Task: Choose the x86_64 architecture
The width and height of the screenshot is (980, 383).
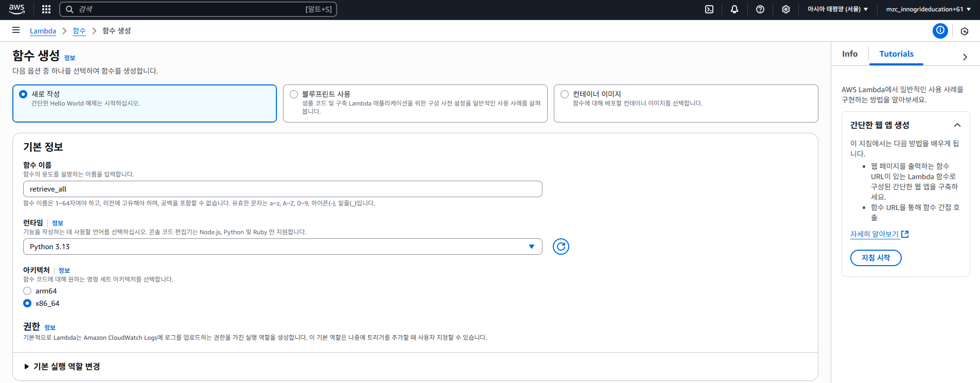Action: coord(27,303)
